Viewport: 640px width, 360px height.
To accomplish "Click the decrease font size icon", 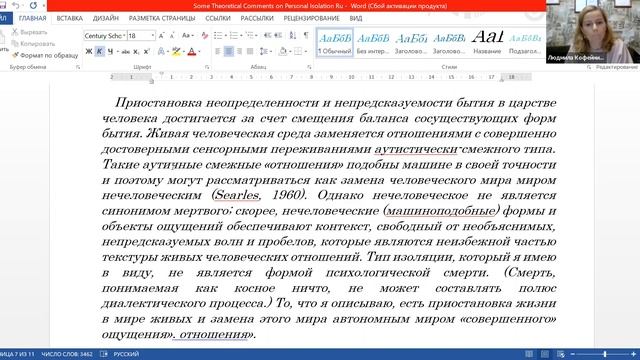I will [172, 36].
